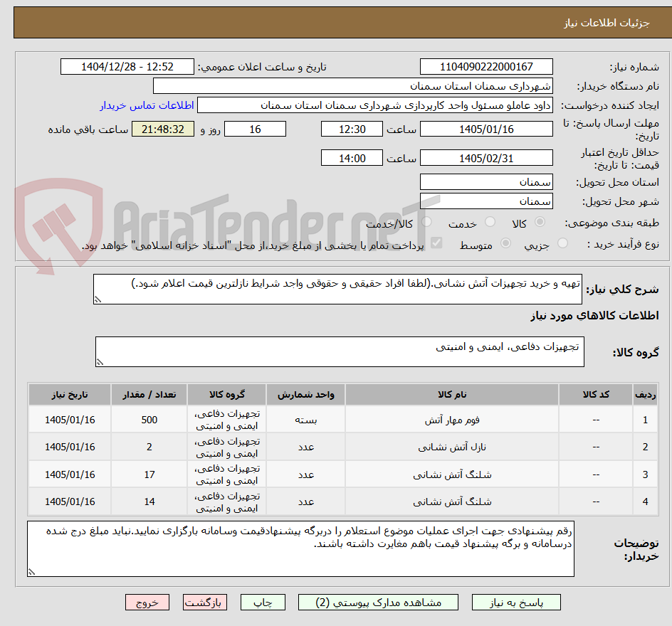Click the validity time 14:00 field

click(x=352, y=158)
